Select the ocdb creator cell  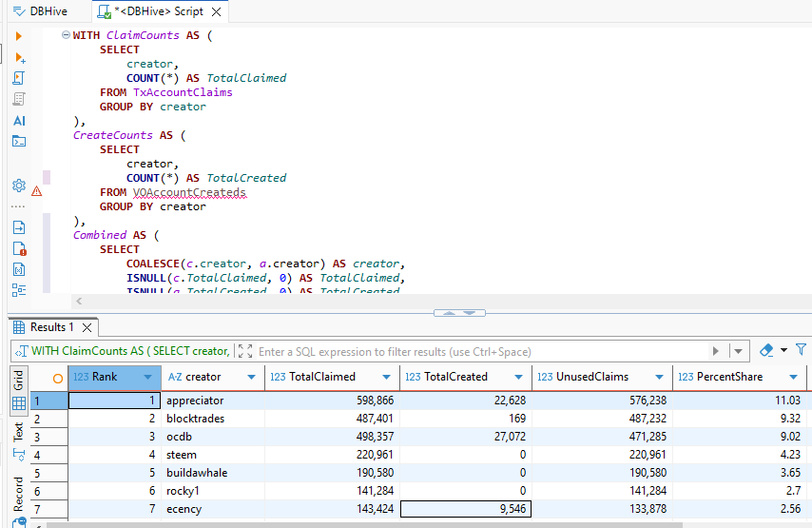(x=213, y=437)
